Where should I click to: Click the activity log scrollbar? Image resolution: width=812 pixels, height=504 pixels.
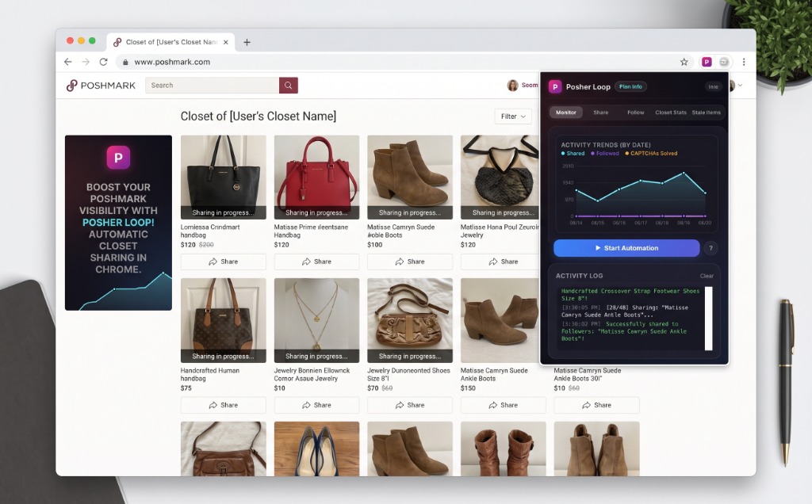pos(708,319)
